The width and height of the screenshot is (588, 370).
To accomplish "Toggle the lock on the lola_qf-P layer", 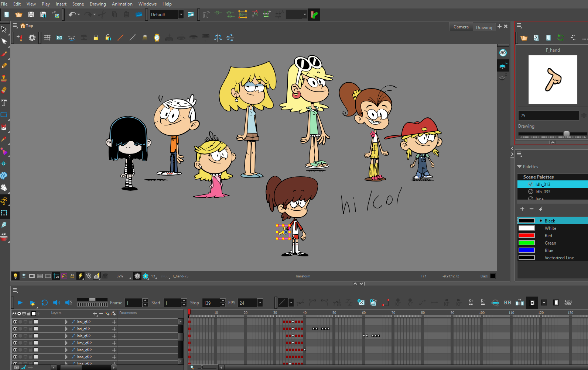I will pyautogui.click(x=31, y=336).
